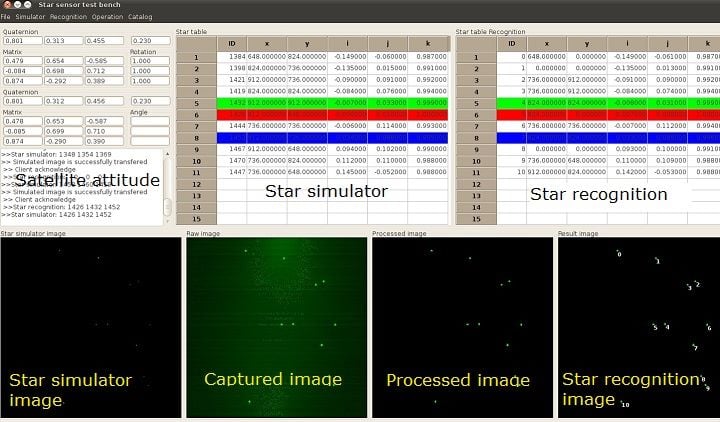Select star ID cell 1419
The height and width of the screenshot is (422, 720).
coord(232,91)
